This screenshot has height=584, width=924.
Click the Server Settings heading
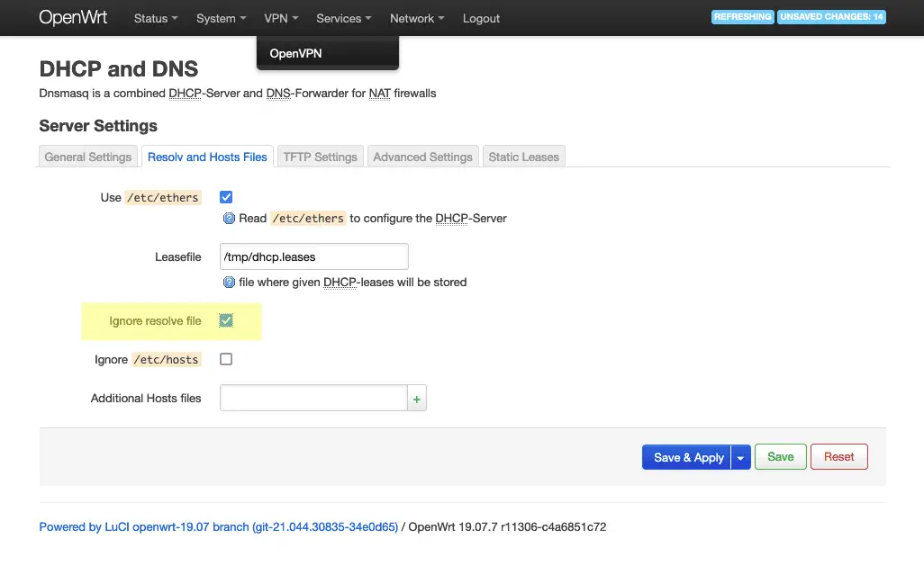[x=98, y=126]
